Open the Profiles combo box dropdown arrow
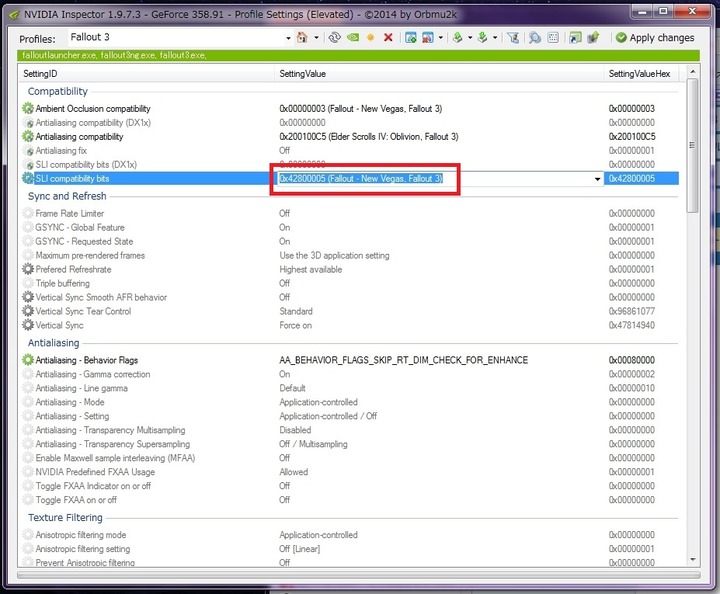 pos(288,38)
